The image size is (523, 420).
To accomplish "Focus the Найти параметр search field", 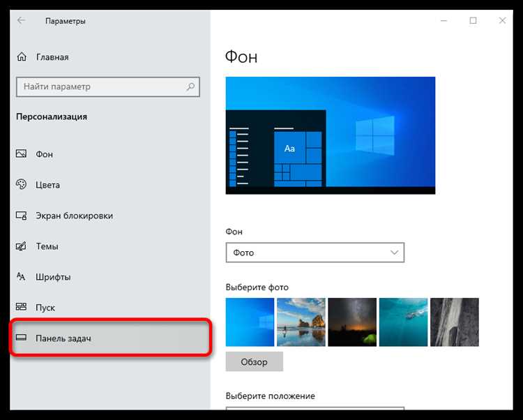I will pos(107,87).
